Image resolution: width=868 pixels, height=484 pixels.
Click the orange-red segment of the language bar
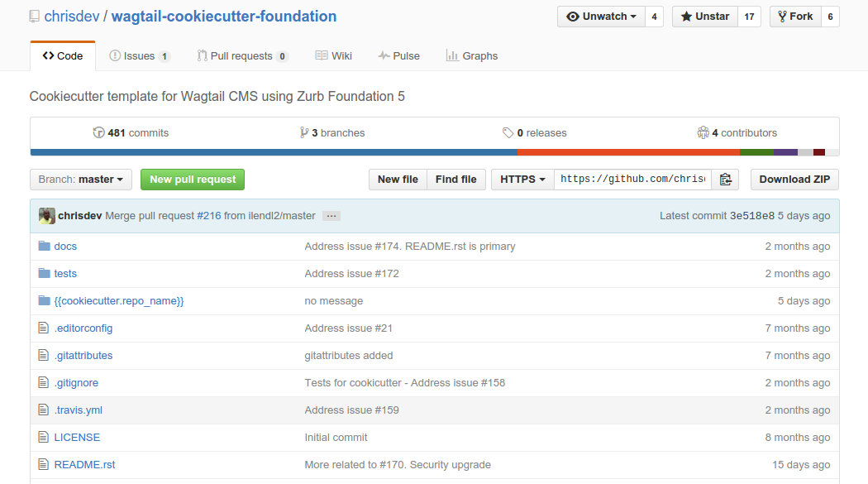pos(628,152)
